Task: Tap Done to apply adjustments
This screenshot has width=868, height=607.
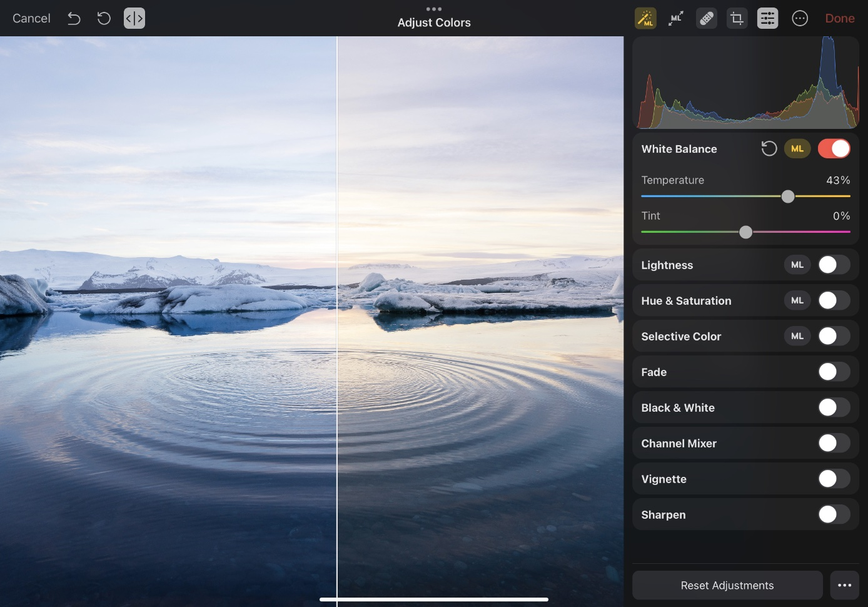Action: (x=839, y=18)
